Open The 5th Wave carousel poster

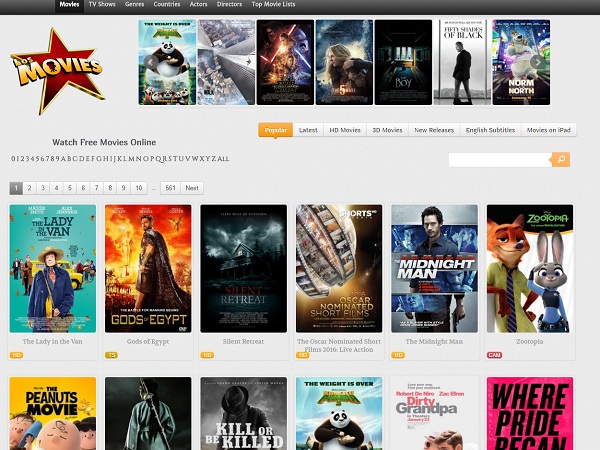click(344, 62)
